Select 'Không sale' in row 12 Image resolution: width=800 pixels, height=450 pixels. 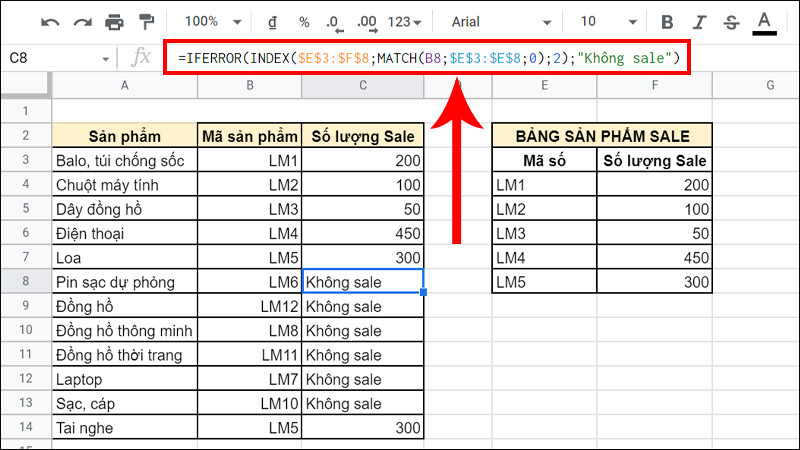coord(363,379)
